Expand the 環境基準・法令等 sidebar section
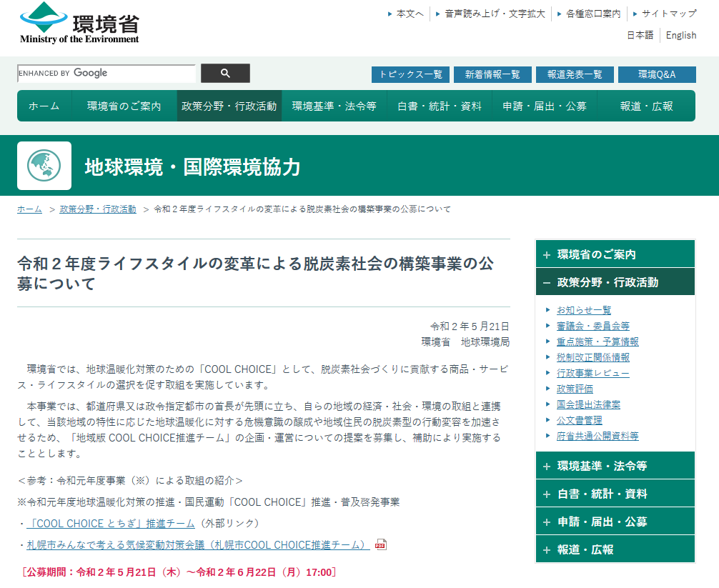Screen dimensions: 719x588 click(615, 466)
